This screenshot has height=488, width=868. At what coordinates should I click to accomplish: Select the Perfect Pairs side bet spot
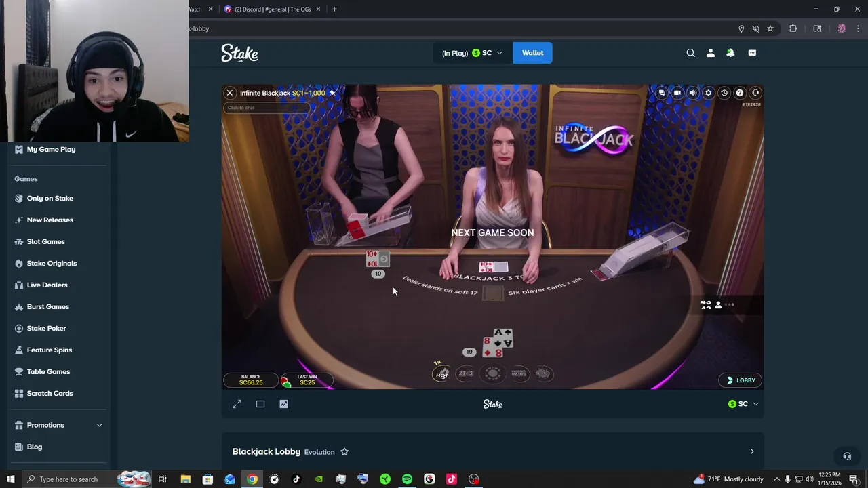[x=519, y=373]
